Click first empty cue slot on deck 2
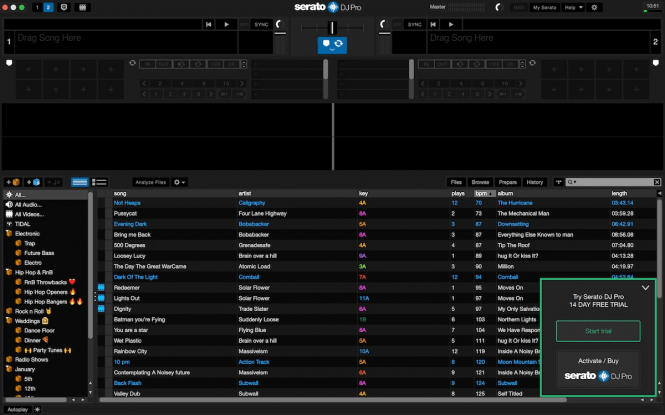This screenshot has height=415, width=665. [x=554, y=69]
